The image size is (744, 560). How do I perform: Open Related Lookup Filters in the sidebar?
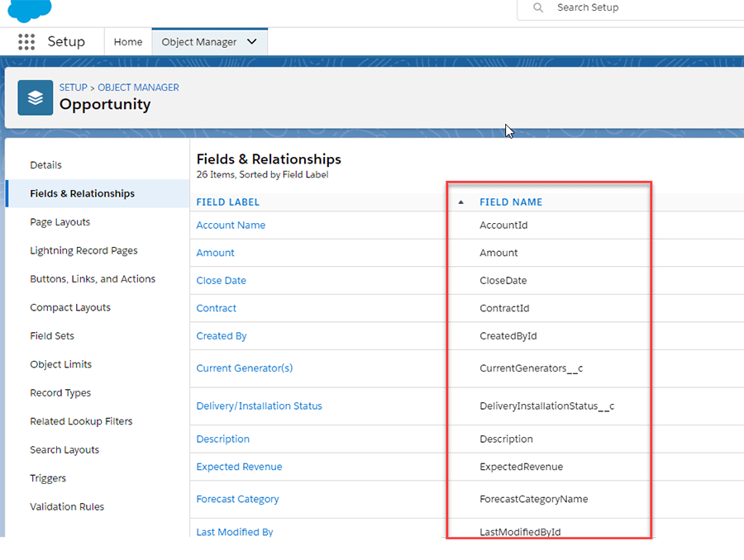point(81,421)
